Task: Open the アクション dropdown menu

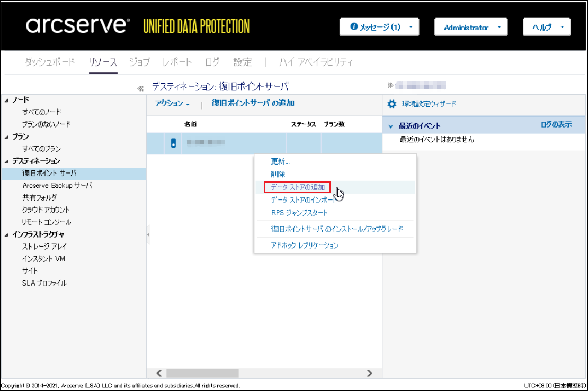Action: point(172,104)
